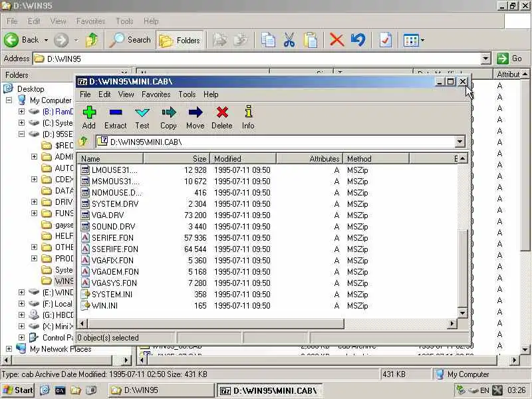The width and height of the screenshot is (532, 399).
Task: Open 7-Zip File menu
Action: coord(85,94)
